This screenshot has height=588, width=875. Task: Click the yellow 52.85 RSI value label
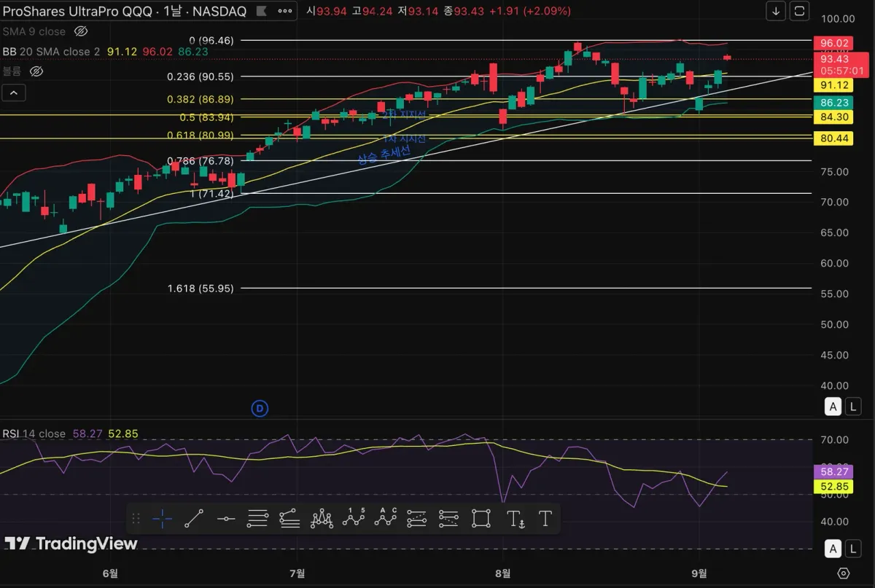(833, 486)
